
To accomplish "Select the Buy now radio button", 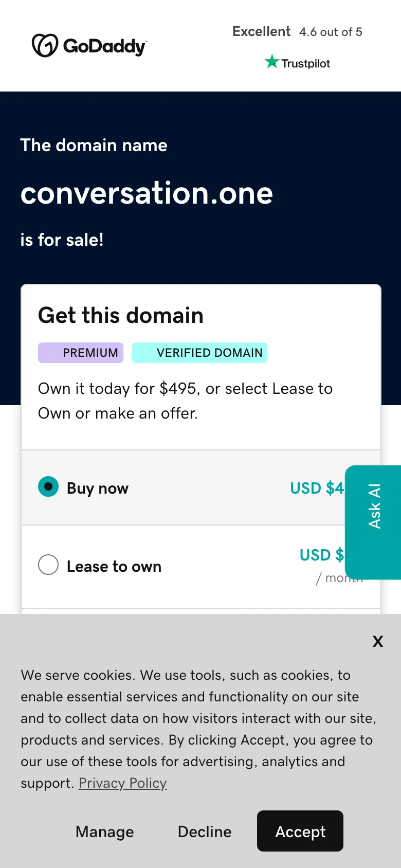I will pyautogui.click(x=48, y=486).
